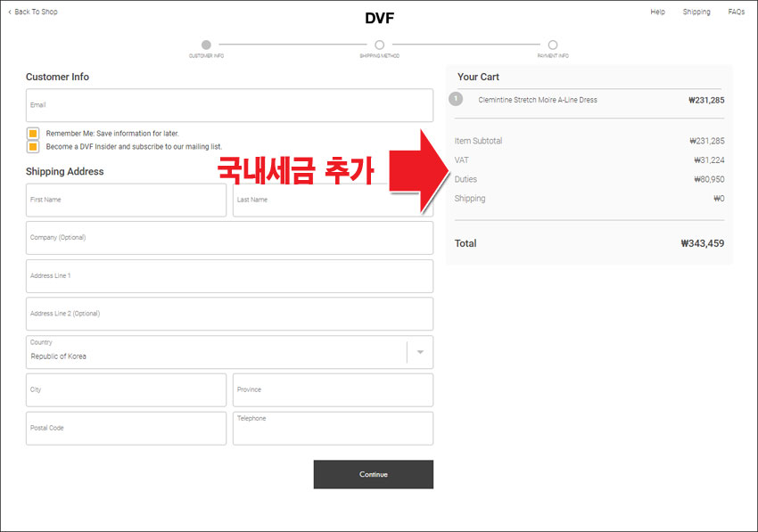Toggle the Remember Me checkbox
This screenshot has width=758, height=532.
[x=33, y=134]
